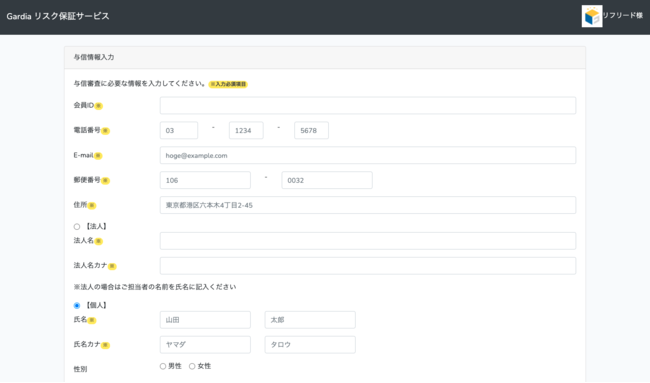
Task: Focus the 会員ID input field
Action: pos(368,106)
